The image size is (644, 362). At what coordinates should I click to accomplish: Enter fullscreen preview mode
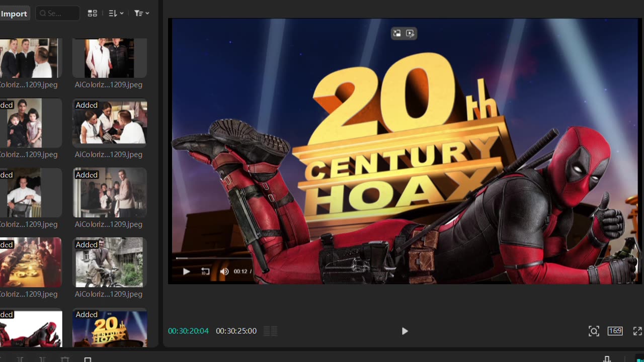[x=637, y=331]
